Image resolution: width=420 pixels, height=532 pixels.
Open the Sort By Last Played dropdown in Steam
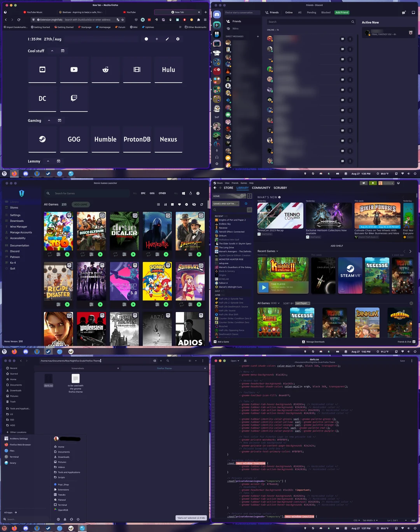coord(302,303)
